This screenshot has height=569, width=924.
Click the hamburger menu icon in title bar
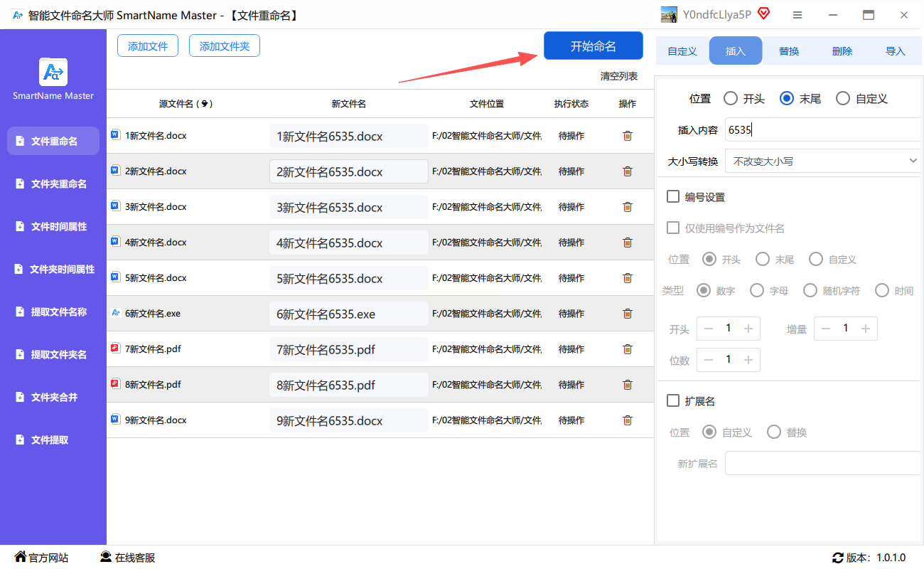[x=797, y=15]
